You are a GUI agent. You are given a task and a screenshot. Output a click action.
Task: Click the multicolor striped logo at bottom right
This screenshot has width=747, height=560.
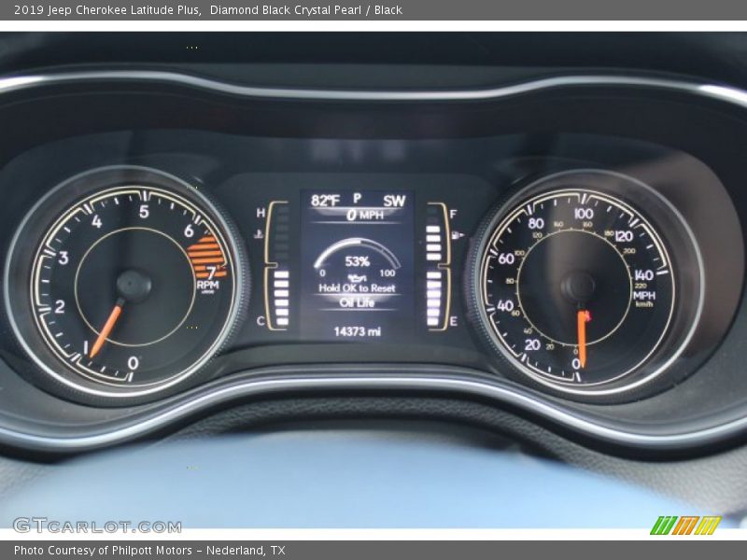pyautogui.click(x=685, y=525)
